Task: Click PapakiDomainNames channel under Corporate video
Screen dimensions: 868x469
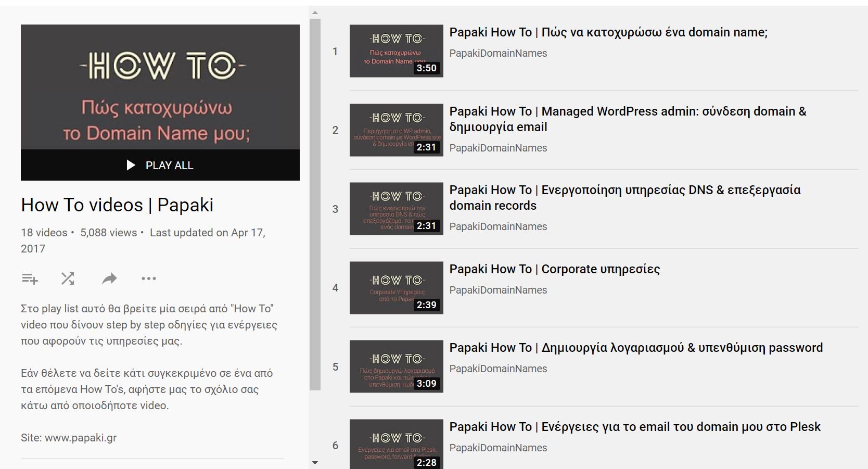Action: [498, 290]
